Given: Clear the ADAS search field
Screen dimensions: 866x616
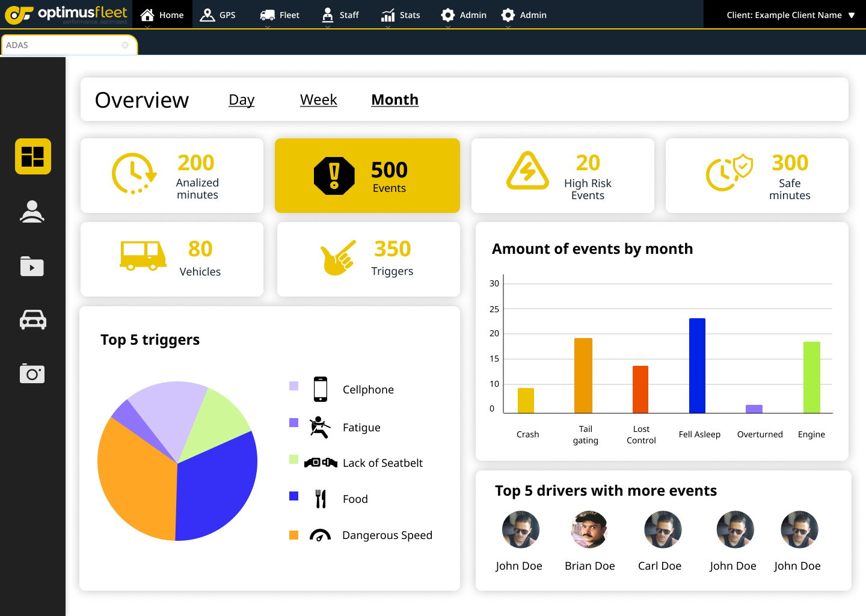Looking at the screenshot, I should (125, 45).
